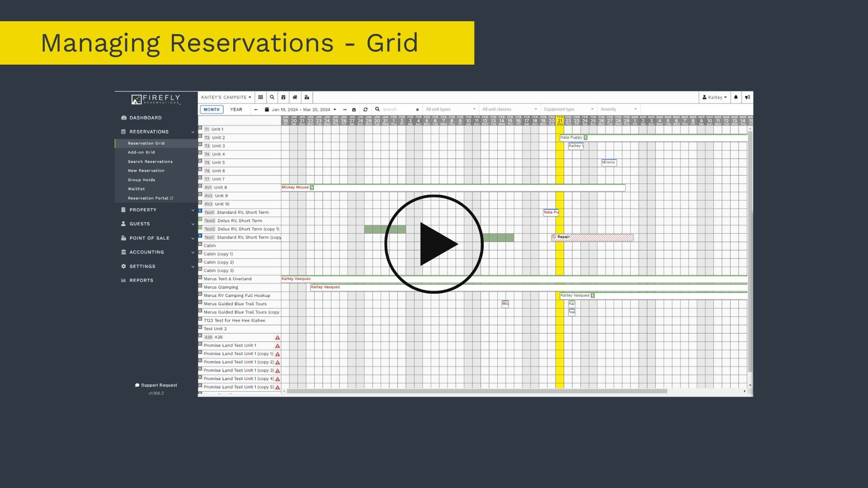The image size is (868, 488).
Task: Open Search Reservations in sidebar
Action: (x=150, y=161)
